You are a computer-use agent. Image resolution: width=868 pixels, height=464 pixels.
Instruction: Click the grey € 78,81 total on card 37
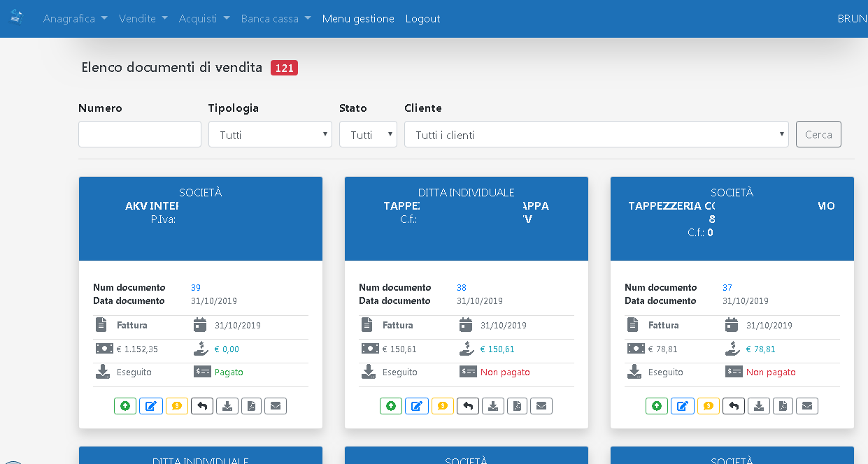pyautogui.click(x=663, y=349)
